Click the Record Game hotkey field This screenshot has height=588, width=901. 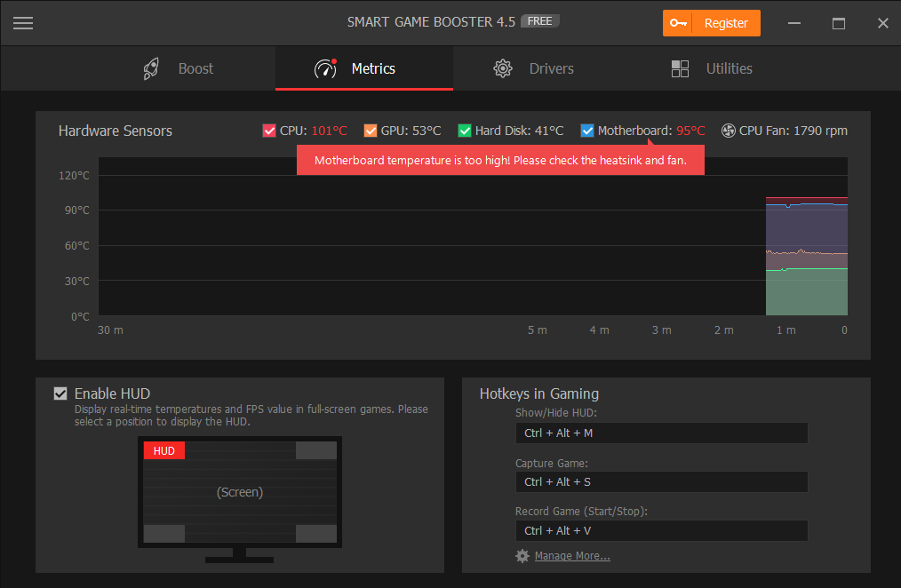pyautogui.click(x=661, y=530)
